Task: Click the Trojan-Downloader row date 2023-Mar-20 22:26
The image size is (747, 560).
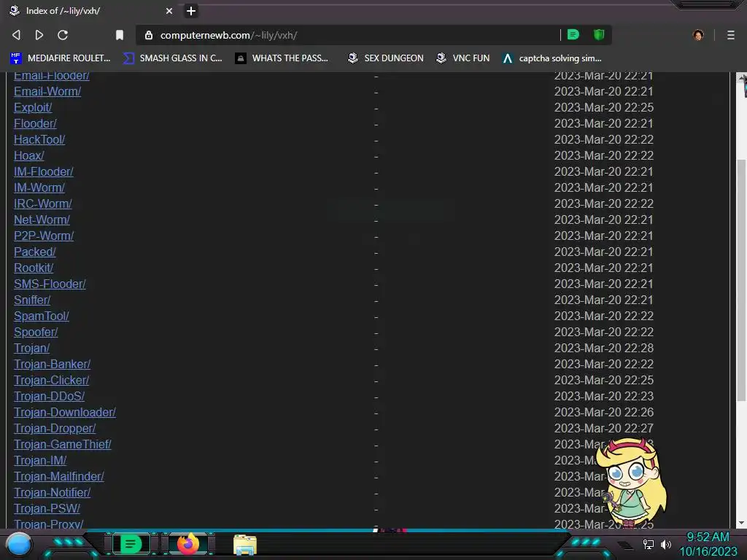Action: [x=603, y=413]
